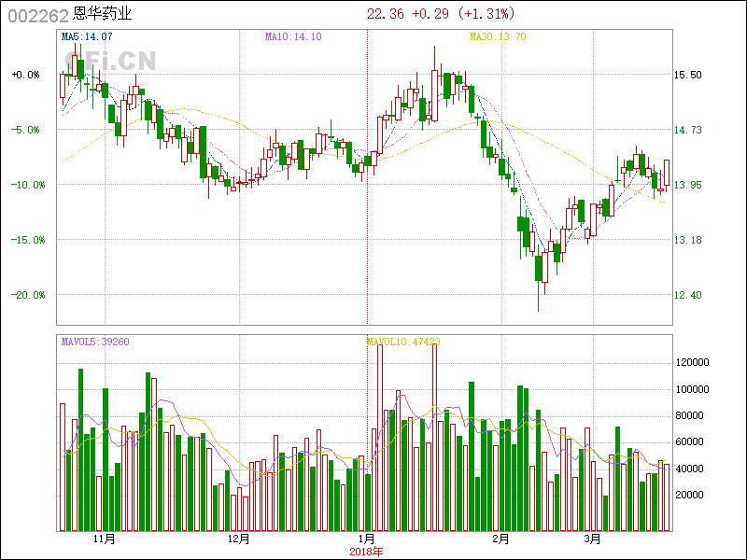Image resolution: width=747 pixels, height=560 pixels.
Task: Click the 120000 volume axis label
Action: 694,362
